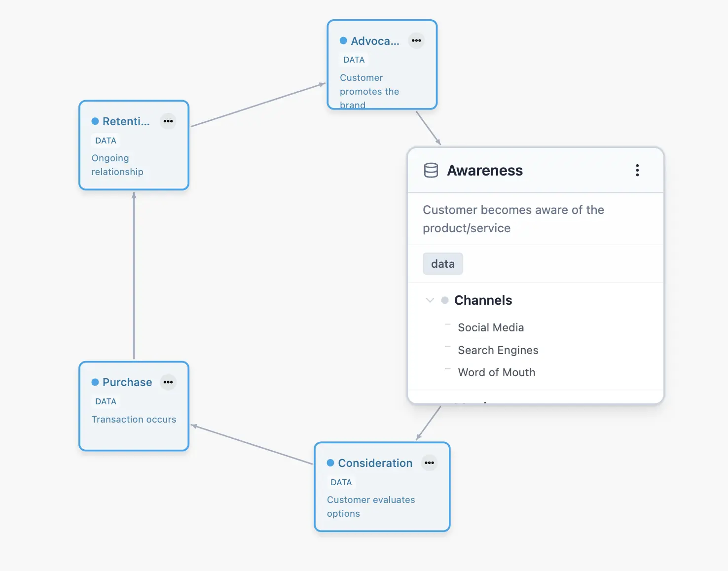The height and width of the screenshot is (571, 728).
Task: Select the Retention node title
Action: point(126,121)
